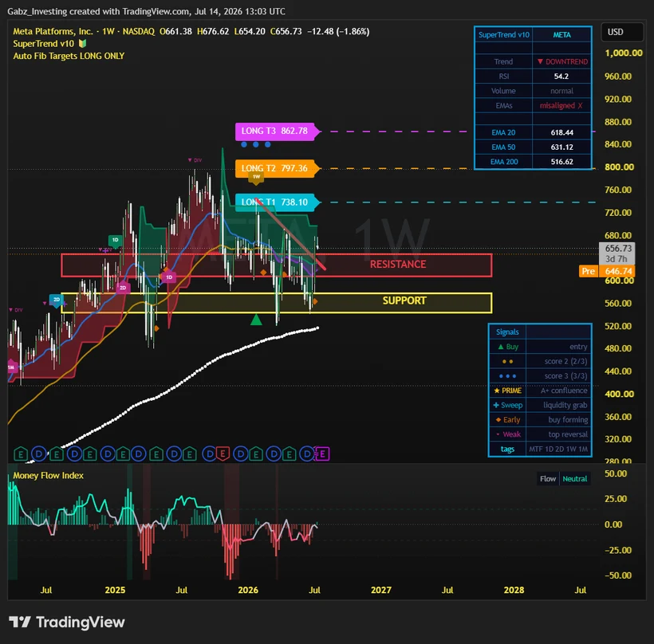
Task: Click the 2026 time axis label
Action: tap(248, 591)
